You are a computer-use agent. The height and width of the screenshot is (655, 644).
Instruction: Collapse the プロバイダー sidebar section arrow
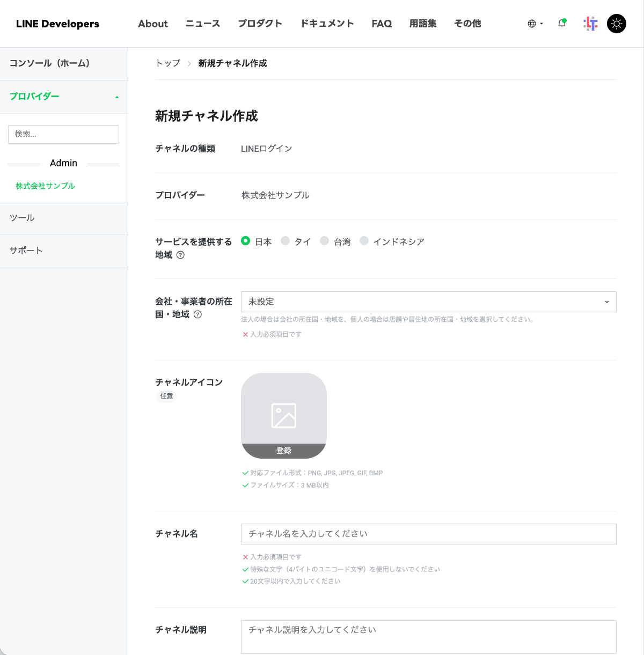117,97
